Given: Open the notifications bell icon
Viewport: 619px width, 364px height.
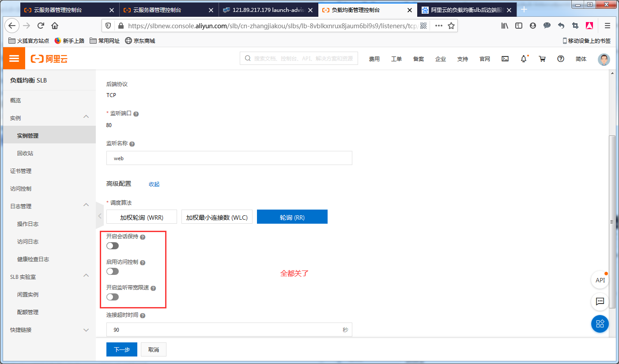Looking at the screenshot, I should click(x=524, y=58).
